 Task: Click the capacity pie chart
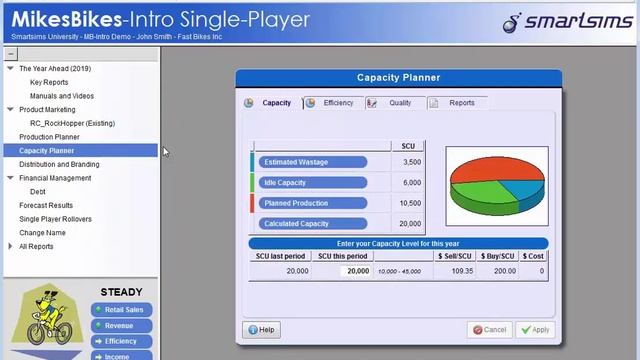(x=497, y=186)
